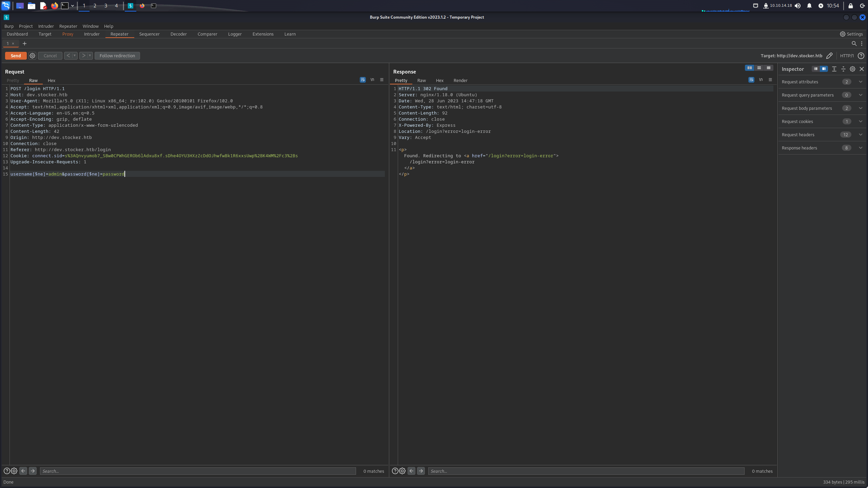
Task: Expand Request cookies section
Action: click(x=822, y=121)
